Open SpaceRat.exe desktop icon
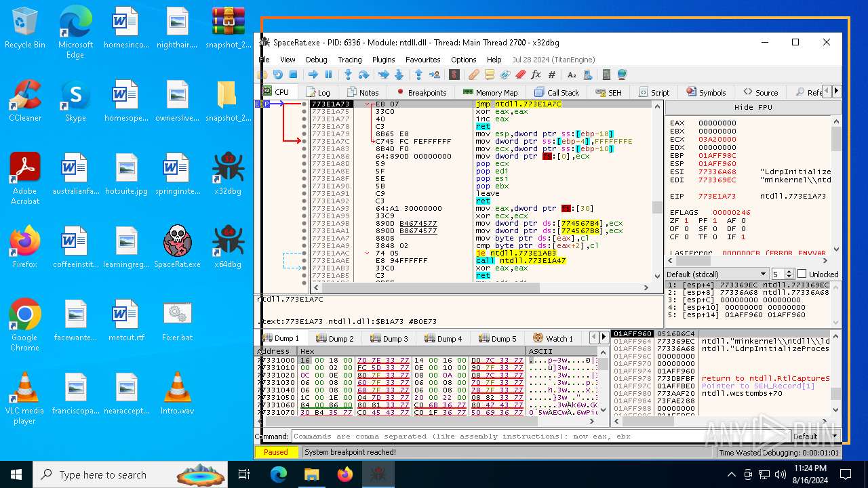Image resolution: width=868 pixels, height=488 pixels. (177, 248)
